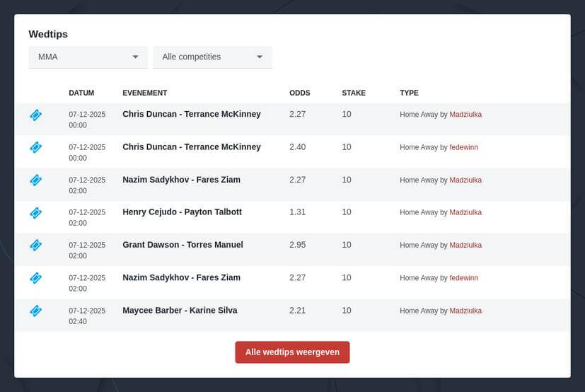Screen dimensions: 585x392
Task: Click ticket icon on Chris Duncan 2.40 odds row
Action: tap(36, 147)
